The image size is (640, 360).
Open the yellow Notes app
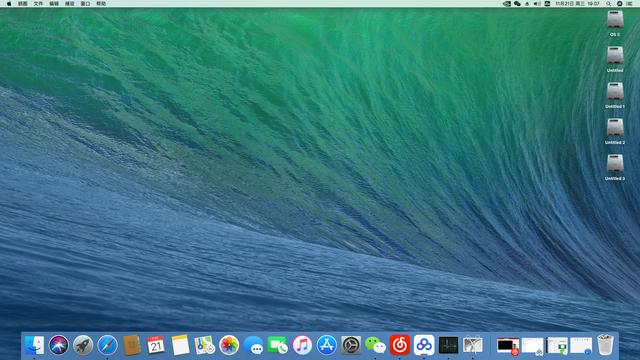[x=180, y=345]
